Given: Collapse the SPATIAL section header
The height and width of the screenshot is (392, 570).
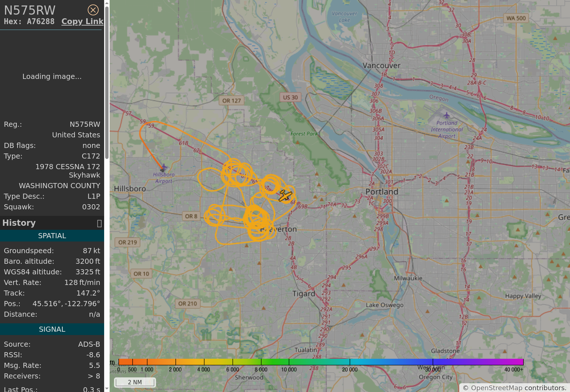Looking at the screenshot, I should coord(52,236).
